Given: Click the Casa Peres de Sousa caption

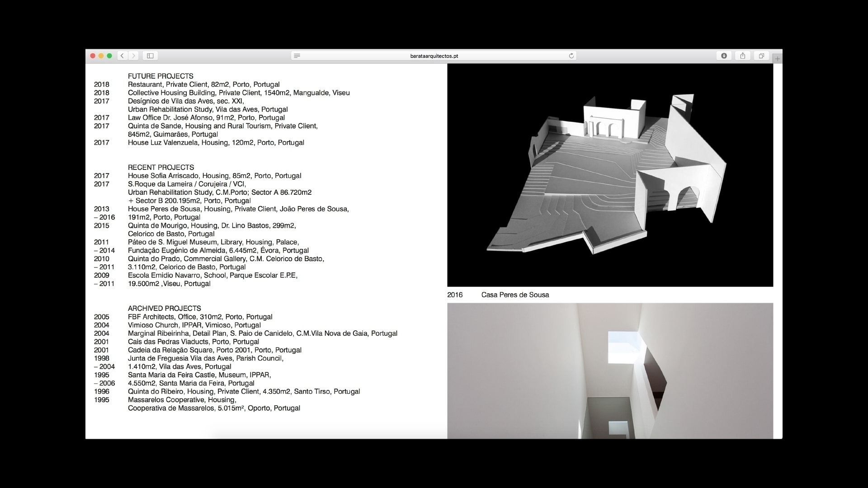Looking at the screenshot, I should [x=515, y=295].
